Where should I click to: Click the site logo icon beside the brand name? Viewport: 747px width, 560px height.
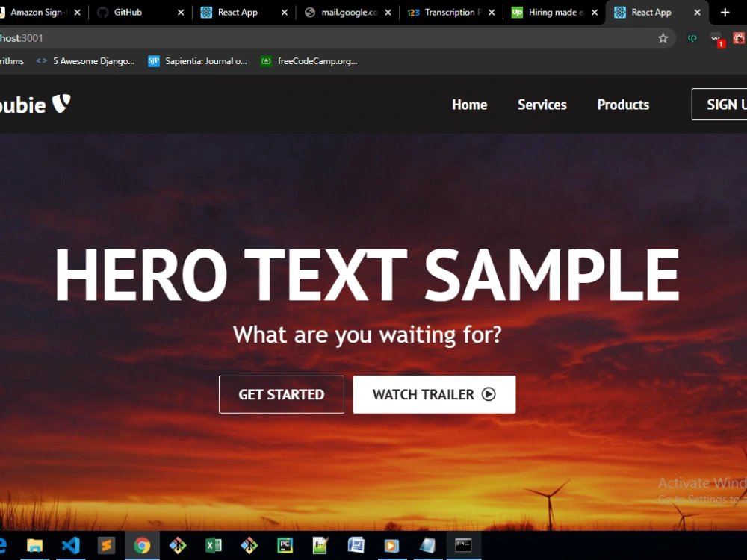coord(61,104)
